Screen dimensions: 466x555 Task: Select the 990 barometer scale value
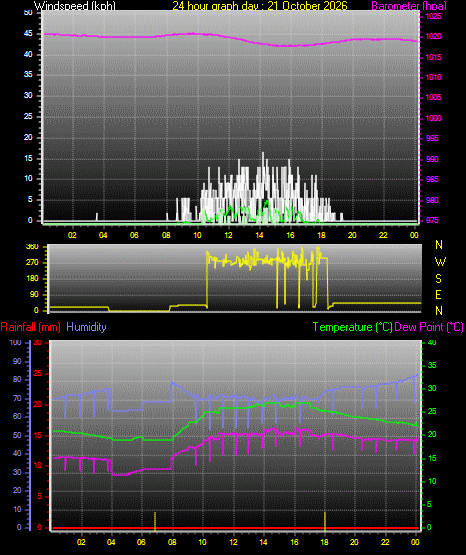point(432,159)
